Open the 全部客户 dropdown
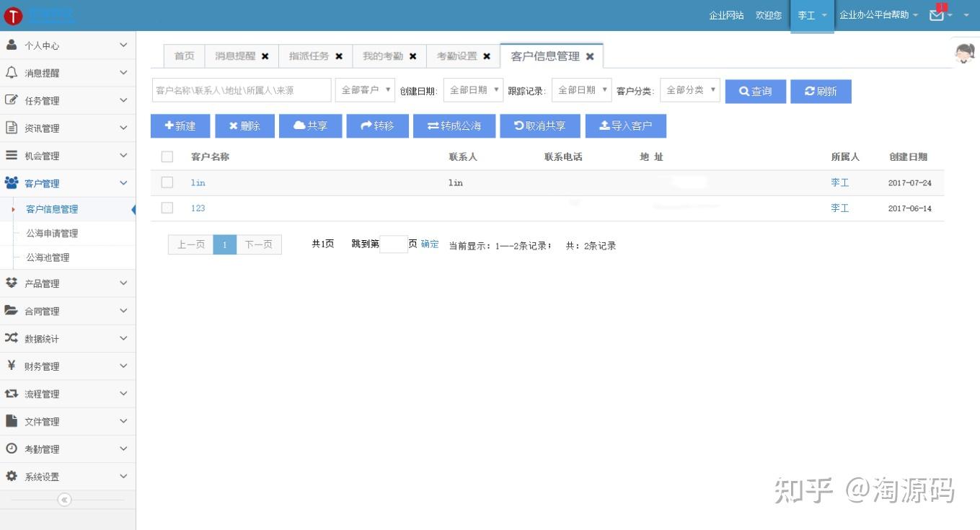This screenshot has width=980, height=530. point(365,90)
